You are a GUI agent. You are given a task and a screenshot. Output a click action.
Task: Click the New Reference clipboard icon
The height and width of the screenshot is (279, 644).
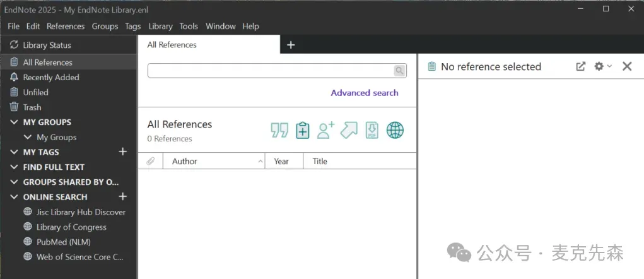tap(303, 130)
